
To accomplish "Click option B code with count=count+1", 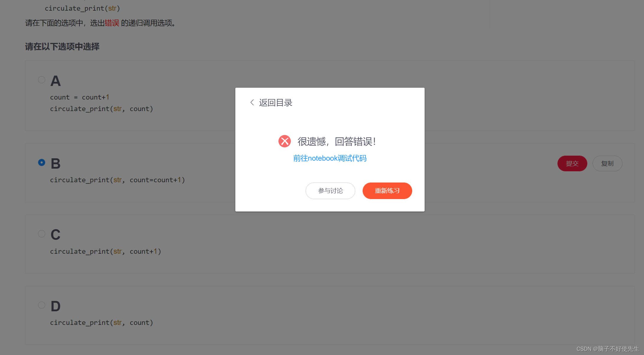I will tap(117, 180).
